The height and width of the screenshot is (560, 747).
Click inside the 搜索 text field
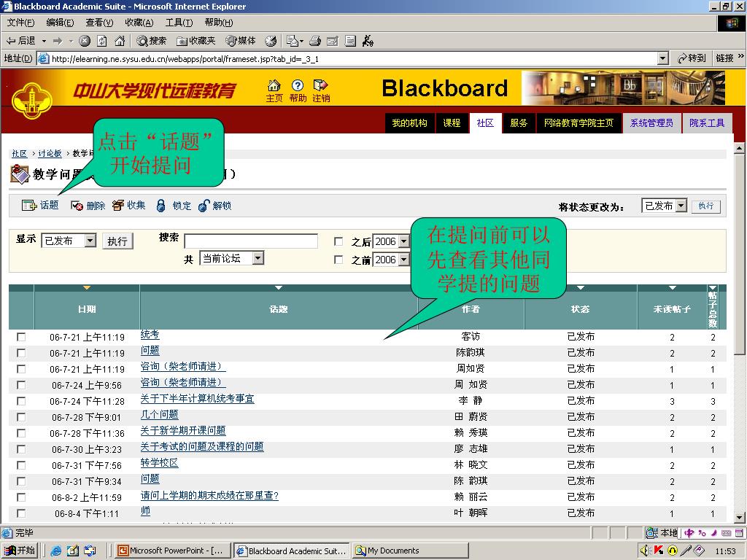pos(251,241)
